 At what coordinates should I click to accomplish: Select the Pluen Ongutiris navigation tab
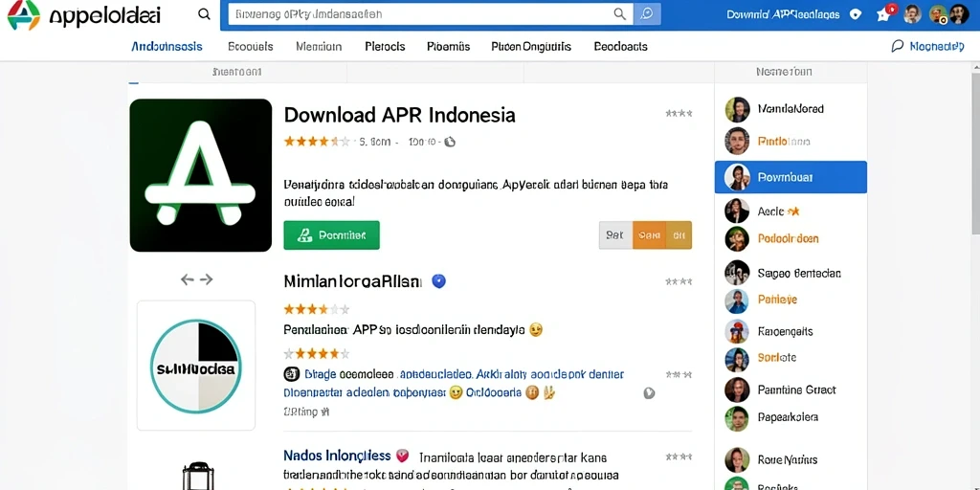[x=531, y=46]
